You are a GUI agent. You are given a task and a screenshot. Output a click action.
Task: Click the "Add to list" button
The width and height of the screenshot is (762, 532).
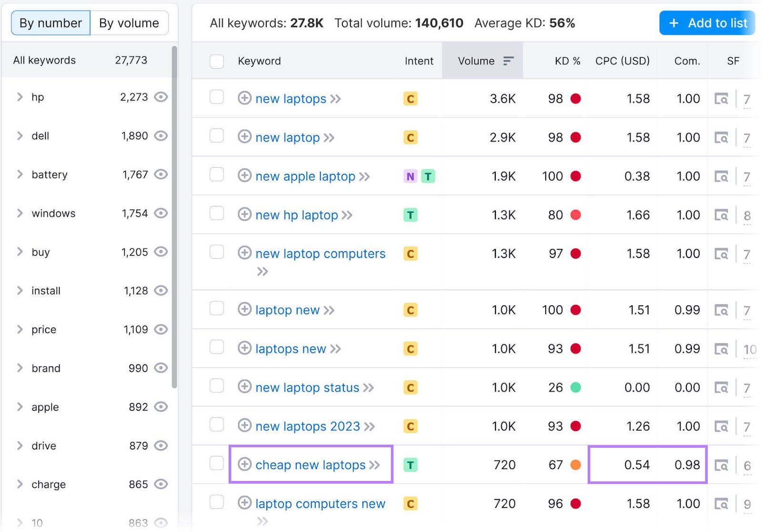707,22
